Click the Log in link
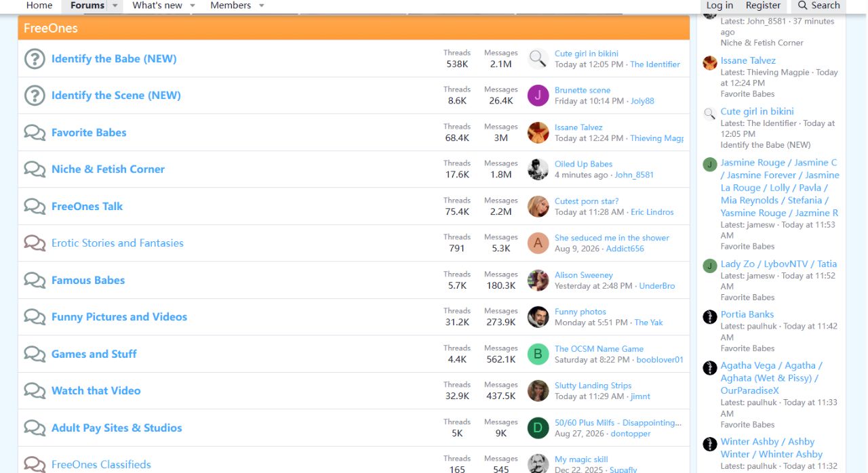868x473 pixels. [x=719, y=5]
